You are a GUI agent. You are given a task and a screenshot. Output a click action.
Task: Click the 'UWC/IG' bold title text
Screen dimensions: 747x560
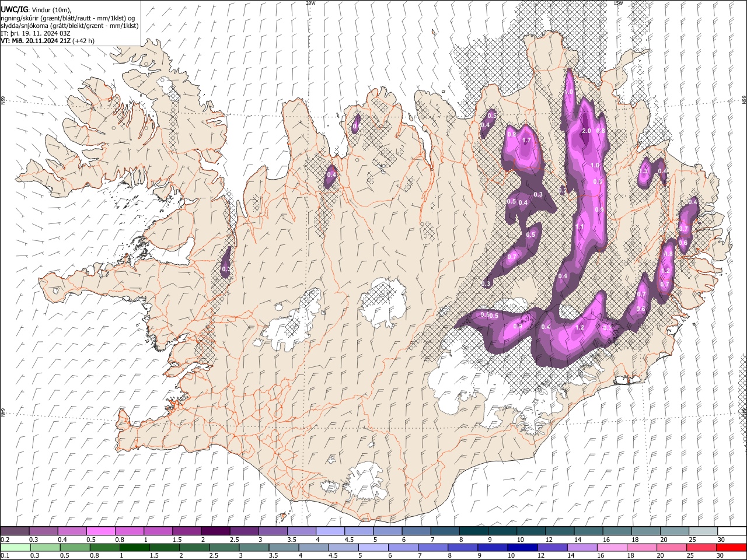[x=13, y=10]
